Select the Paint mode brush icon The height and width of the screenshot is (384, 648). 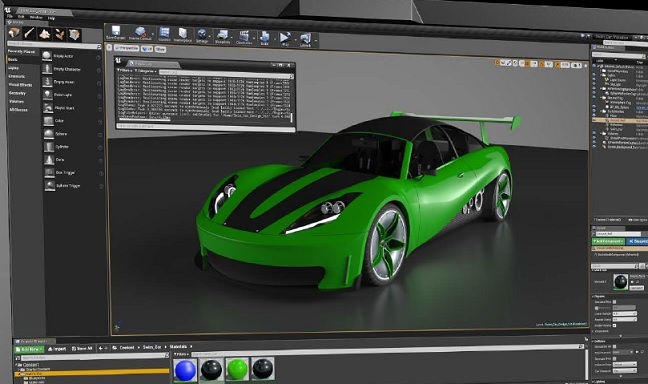(x=29, y=33)
